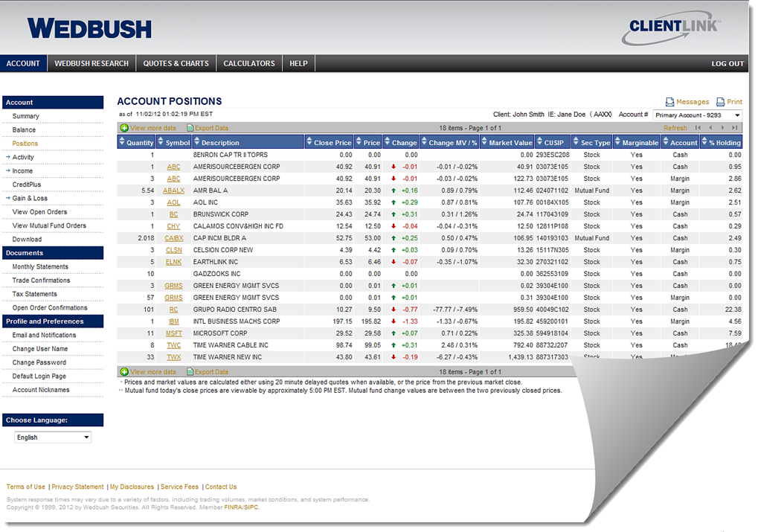The width and height of the screenshot is (758, 532).
Task: Click the Print icon
Action: coord(720,102)
